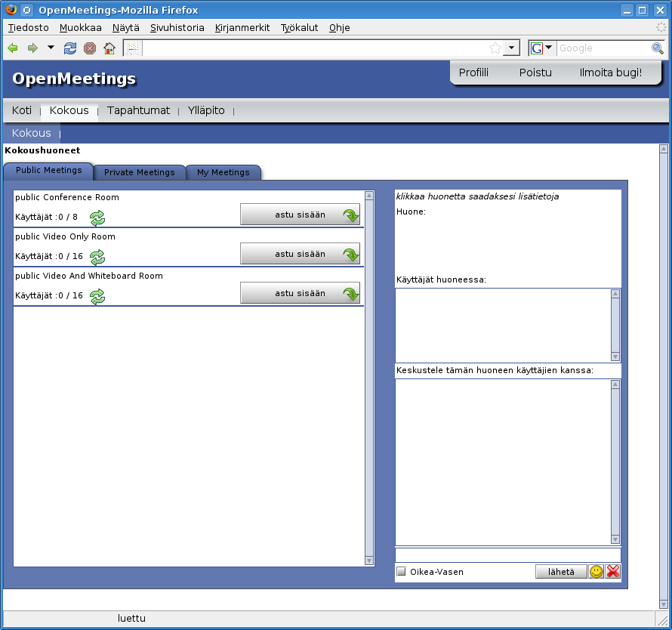Reload the page with the refresh icon
This screenshot has height=630, width=672.
click(70, 48)
